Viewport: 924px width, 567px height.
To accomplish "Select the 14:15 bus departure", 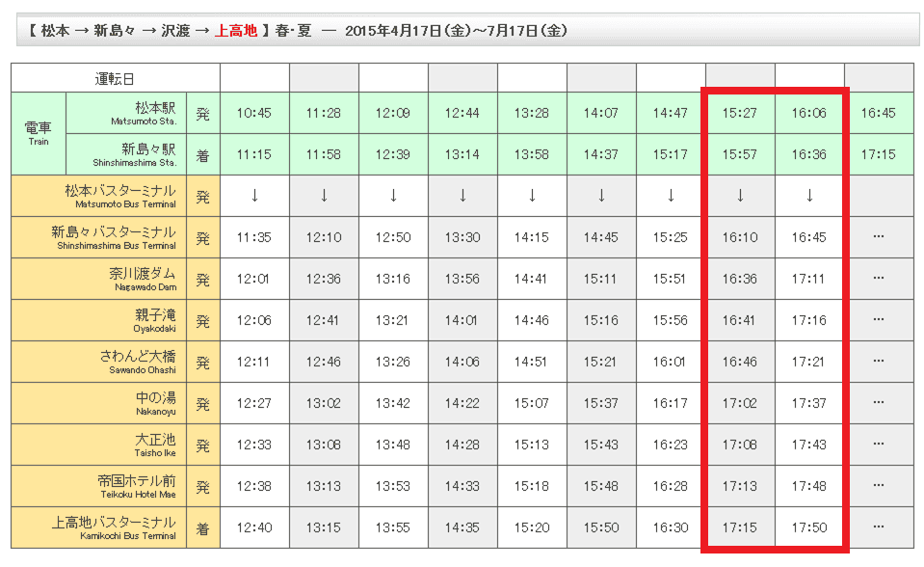I will tap(532, 237).
